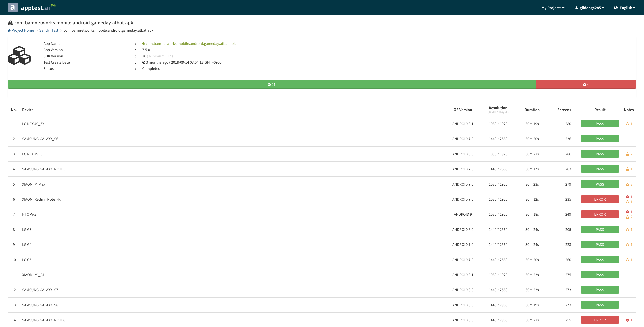The height and width of the screenshot is (327, 644).
Task: Click the warning icon in XIAOMI MiMax row
Action: [627, 184]
